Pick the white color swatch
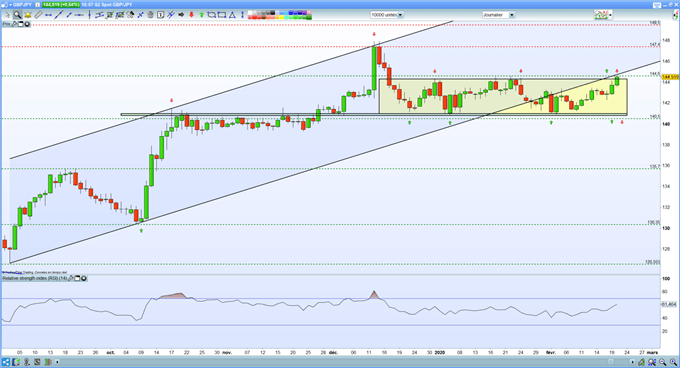The height and width of the screenshot is (368, 680). [250, 13]
